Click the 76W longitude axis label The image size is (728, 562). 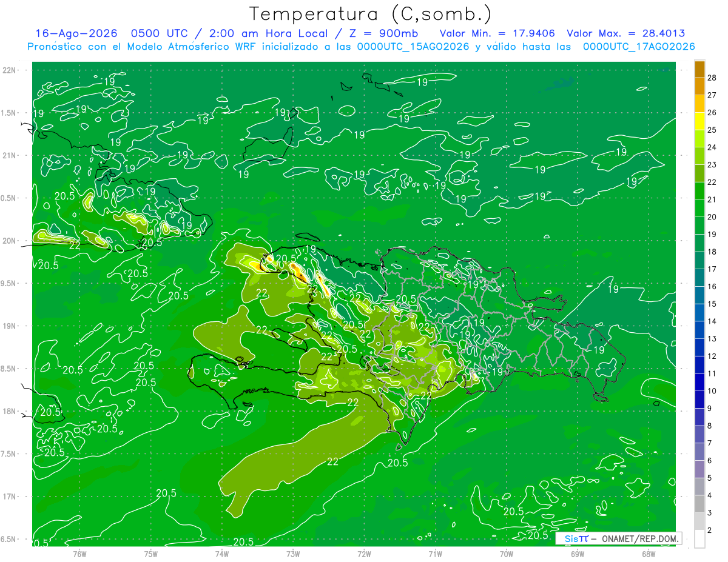[x=79, y=554]
